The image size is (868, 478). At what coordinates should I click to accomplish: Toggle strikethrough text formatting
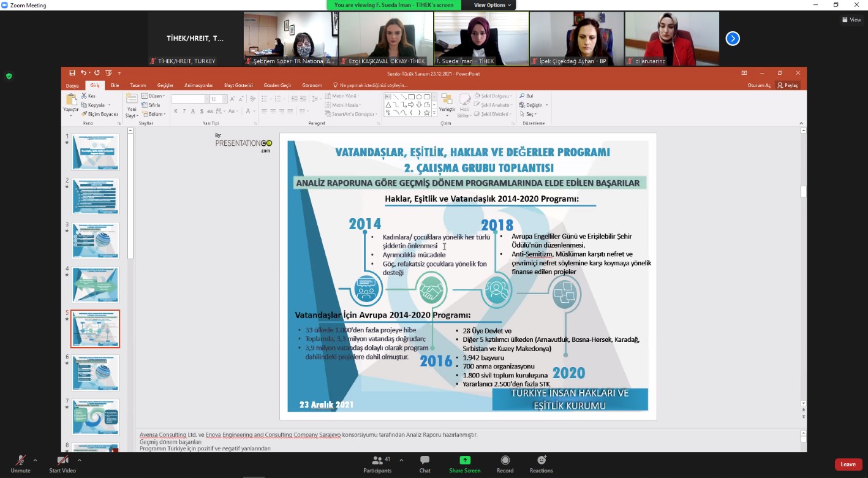pos(210,111)
